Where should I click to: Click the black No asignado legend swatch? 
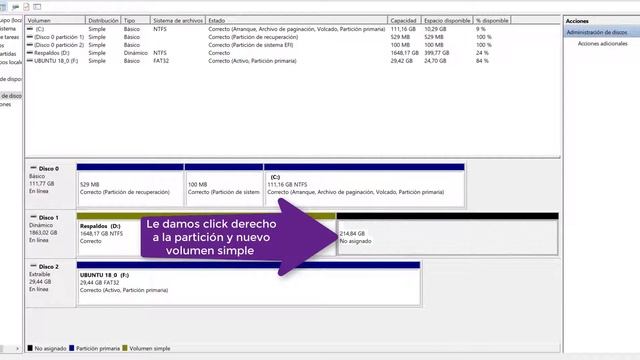(x=30, y=348)
